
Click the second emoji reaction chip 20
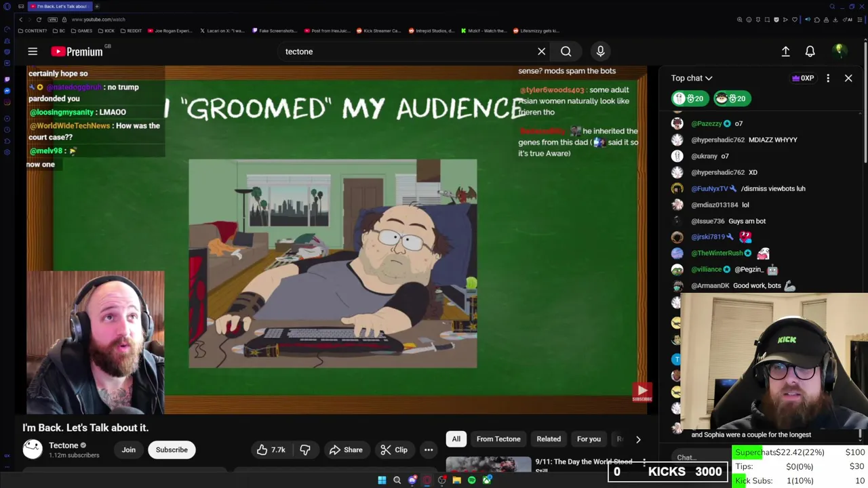pos(731,98)
